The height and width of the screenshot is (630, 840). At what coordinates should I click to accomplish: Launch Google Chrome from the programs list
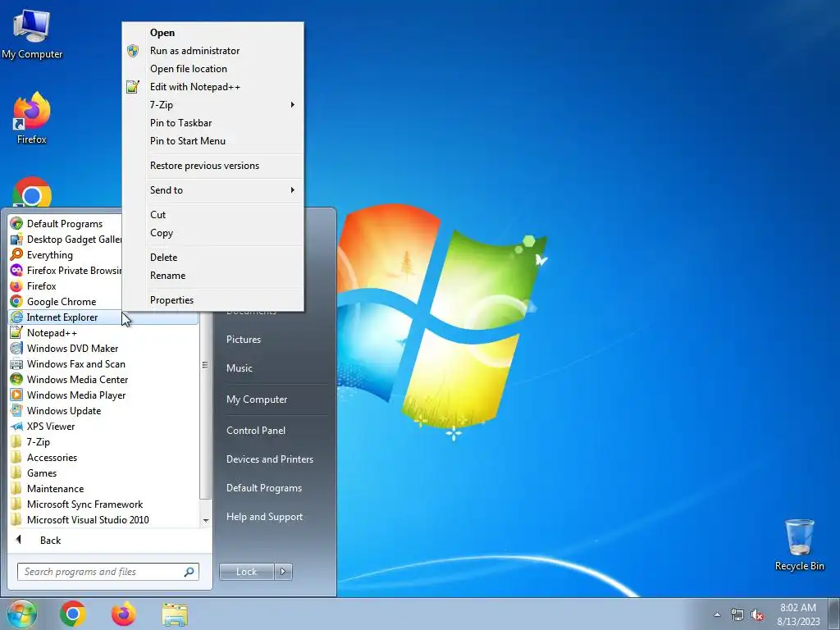pos(66,302)
